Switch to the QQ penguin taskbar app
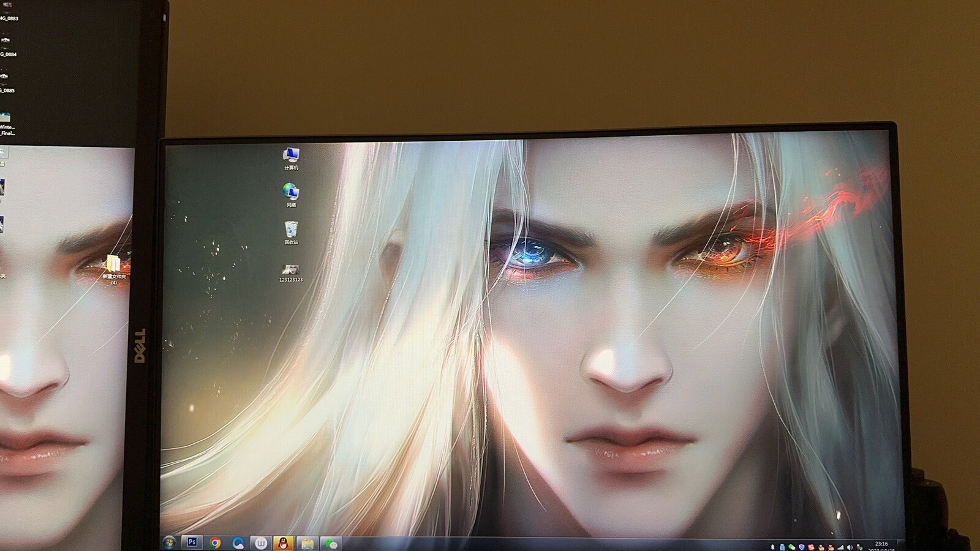This screenshot has height=551, width=980. [283, 543]
